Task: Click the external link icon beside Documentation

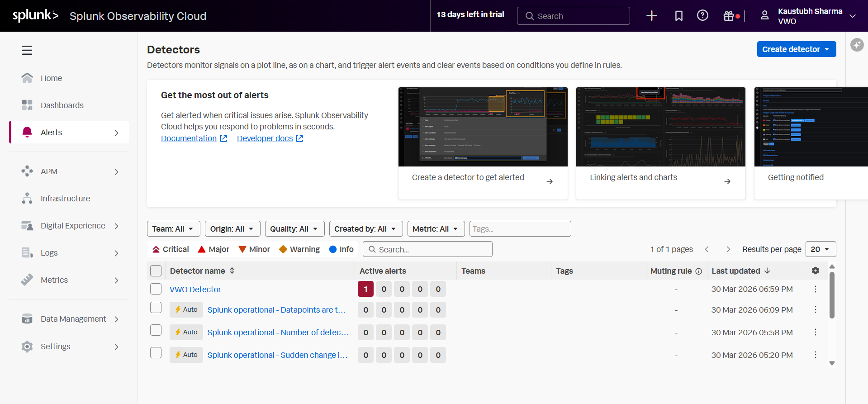Action: coord(223,138)
